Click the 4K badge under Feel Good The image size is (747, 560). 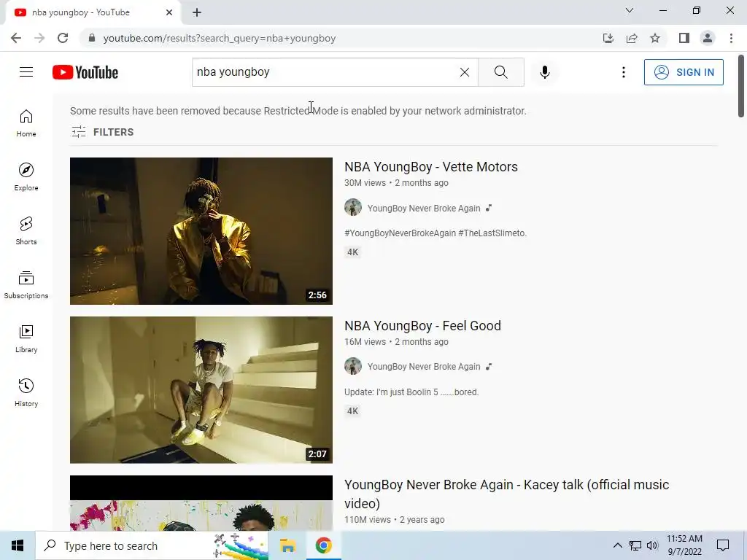(352, 411)
